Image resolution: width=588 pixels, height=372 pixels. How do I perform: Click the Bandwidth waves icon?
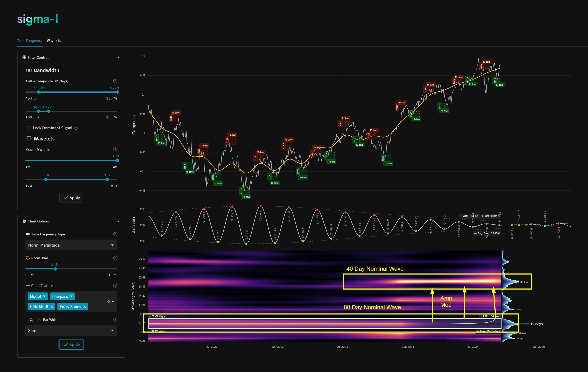(29, 70)
